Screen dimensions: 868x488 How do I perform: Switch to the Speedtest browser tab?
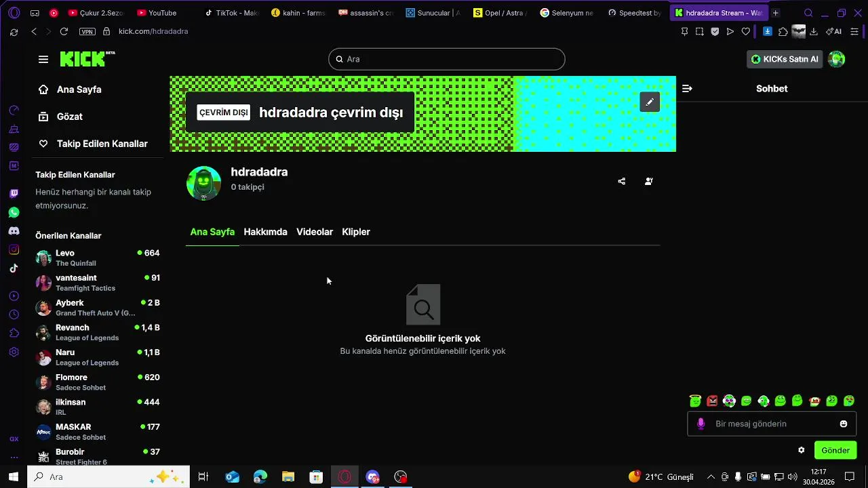(x=635, y=13)
